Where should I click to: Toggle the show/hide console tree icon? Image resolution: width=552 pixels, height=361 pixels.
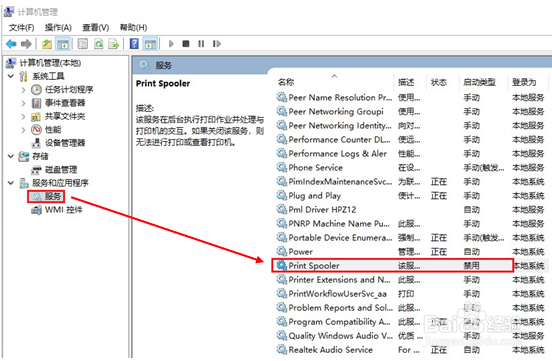pyautogui.click(x=63, y=44)
